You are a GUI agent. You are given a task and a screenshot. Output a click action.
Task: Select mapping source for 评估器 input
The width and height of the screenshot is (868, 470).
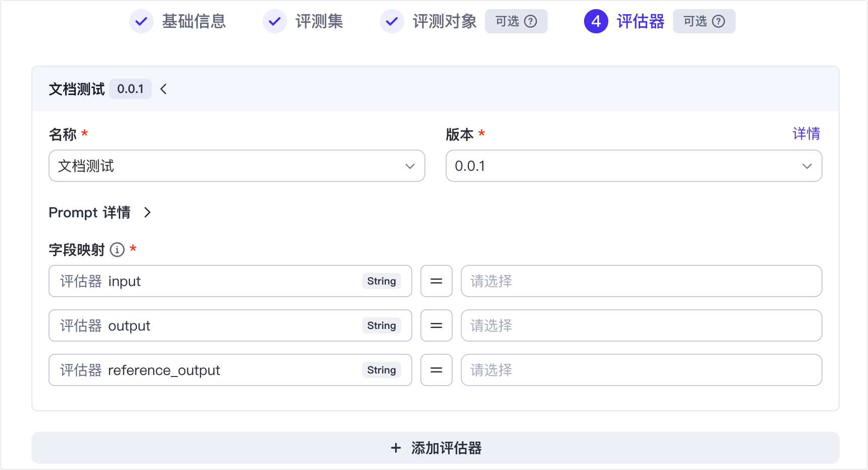click(x=641, y=281)
